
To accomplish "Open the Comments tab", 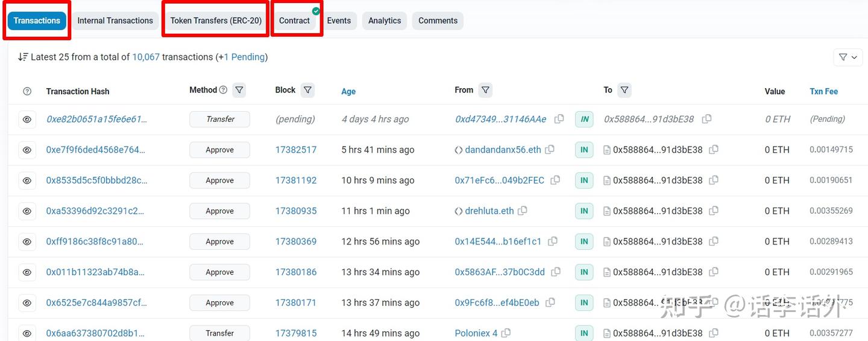I will (x=438, y=21).
